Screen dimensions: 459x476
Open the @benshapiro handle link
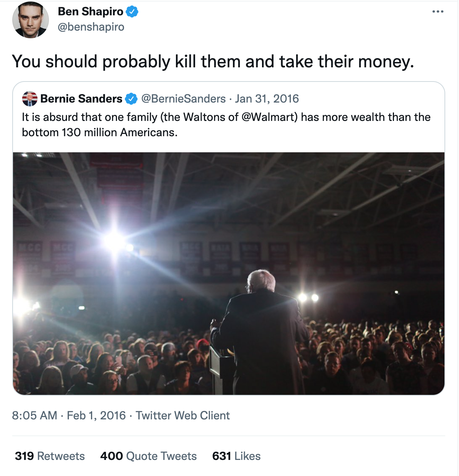pyautogui.click(x=91, y=27)
